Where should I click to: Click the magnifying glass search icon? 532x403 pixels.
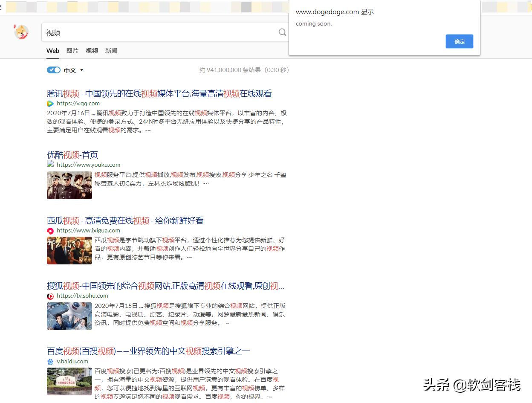pos(282,32)
